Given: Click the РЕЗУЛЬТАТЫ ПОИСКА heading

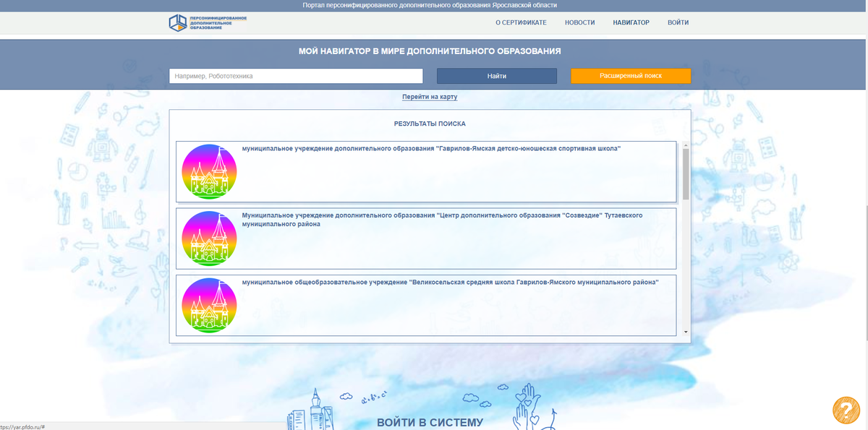Looking at the screenshot, I should pyautogui.click(x=430, y=124).
